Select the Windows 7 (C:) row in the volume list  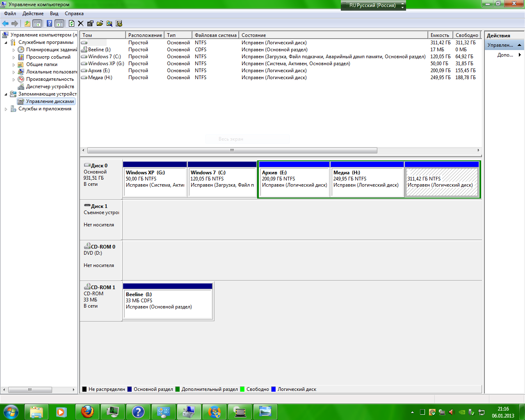[281, 57]
